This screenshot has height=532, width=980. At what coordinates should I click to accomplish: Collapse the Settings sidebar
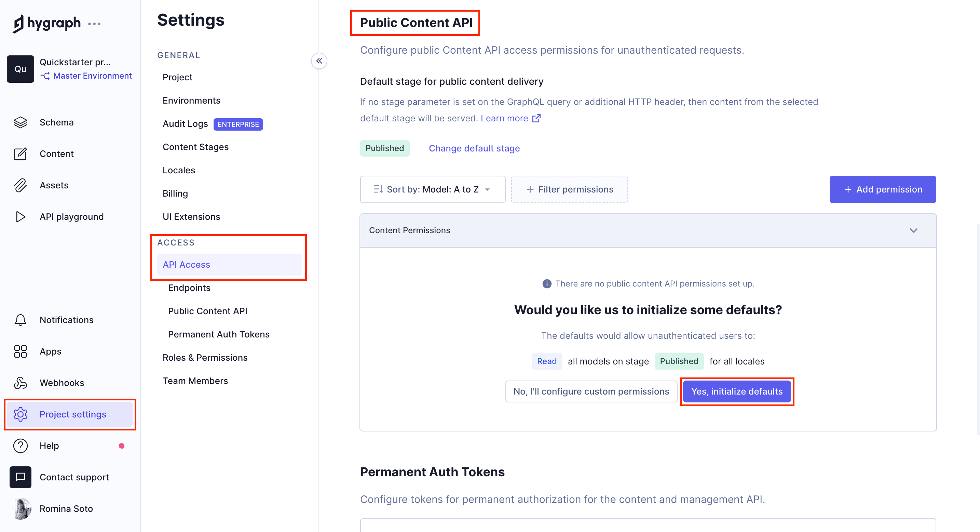[x=319, y=61]
